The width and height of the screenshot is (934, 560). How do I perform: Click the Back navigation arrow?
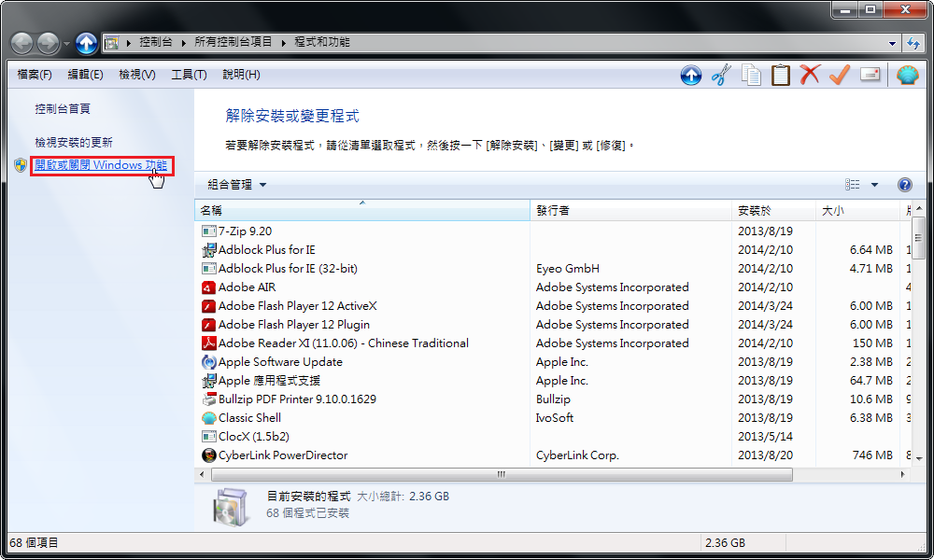(22, 43)
